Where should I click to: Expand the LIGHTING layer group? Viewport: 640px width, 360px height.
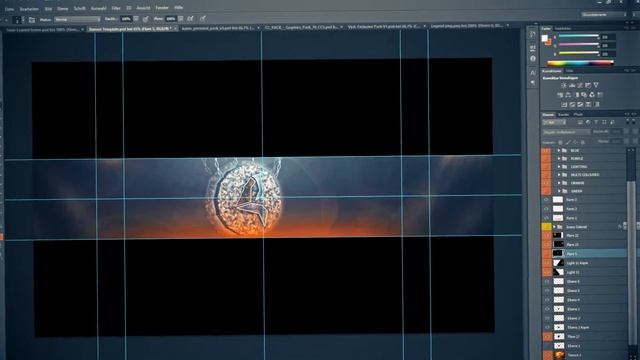click(558, 167)
